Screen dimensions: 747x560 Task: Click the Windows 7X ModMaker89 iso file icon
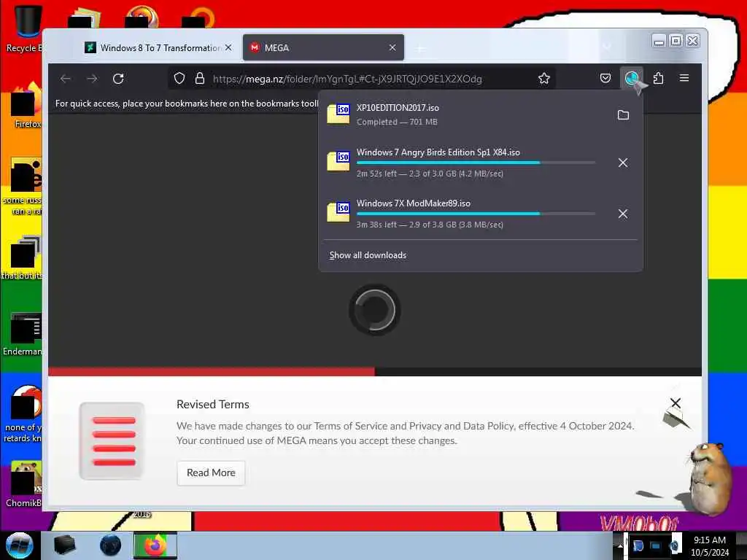point(338,212)
